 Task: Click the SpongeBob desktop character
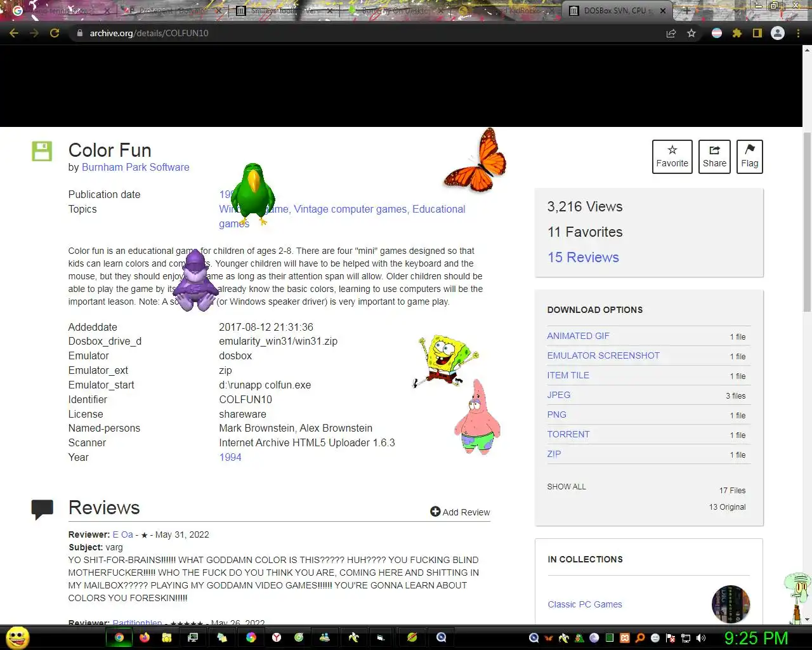tap(445, 361)
